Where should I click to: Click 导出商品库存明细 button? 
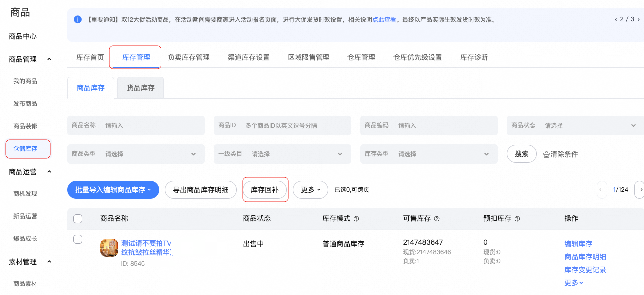tap(201, 190)
